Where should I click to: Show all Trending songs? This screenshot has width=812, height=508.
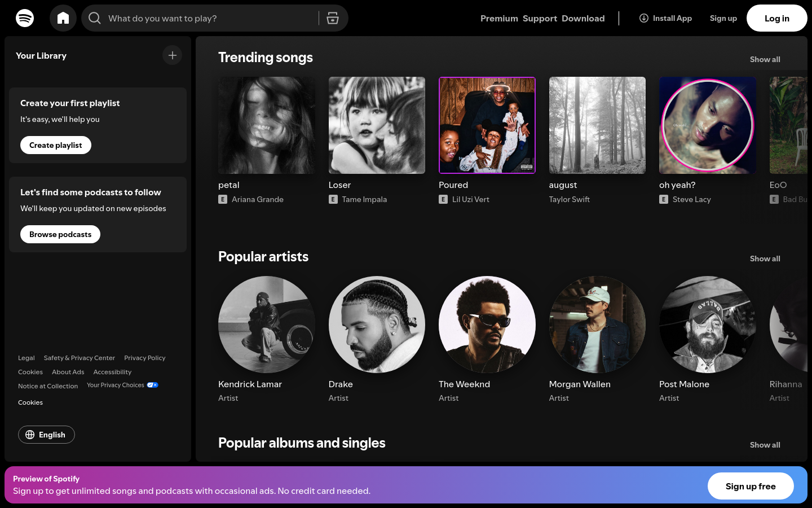[x=765, y=59]
